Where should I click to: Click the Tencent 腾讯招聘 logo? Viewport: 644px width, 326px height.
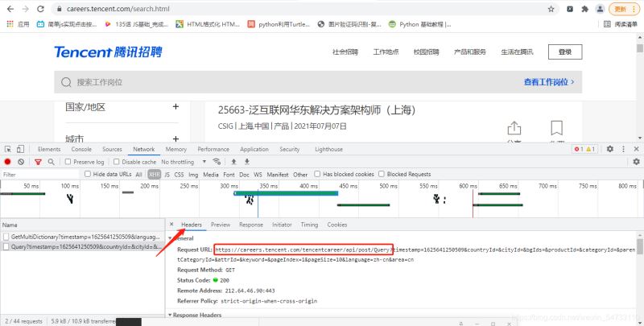[108, 52]
